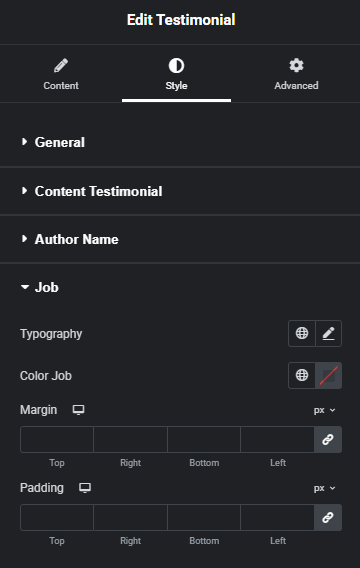Click the Padding responsive desktop device icon
Screen dimensions: 360x568
coord(85,488)
